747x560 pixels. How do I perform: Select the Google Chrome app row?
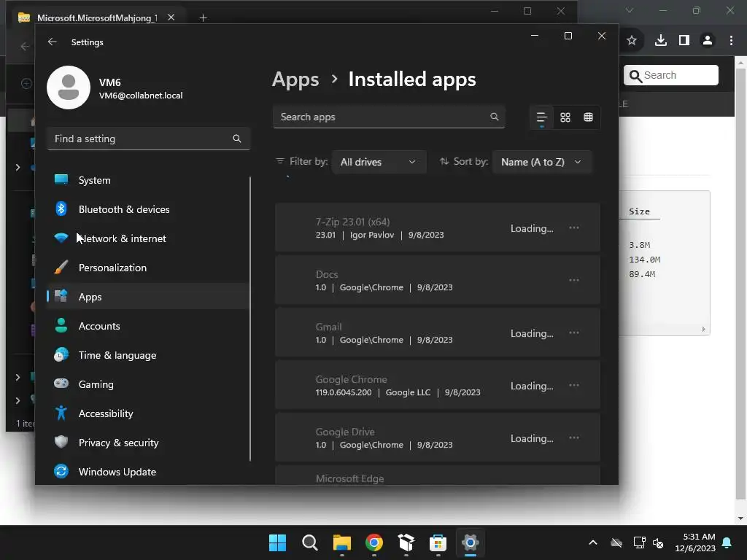(438, 385)
